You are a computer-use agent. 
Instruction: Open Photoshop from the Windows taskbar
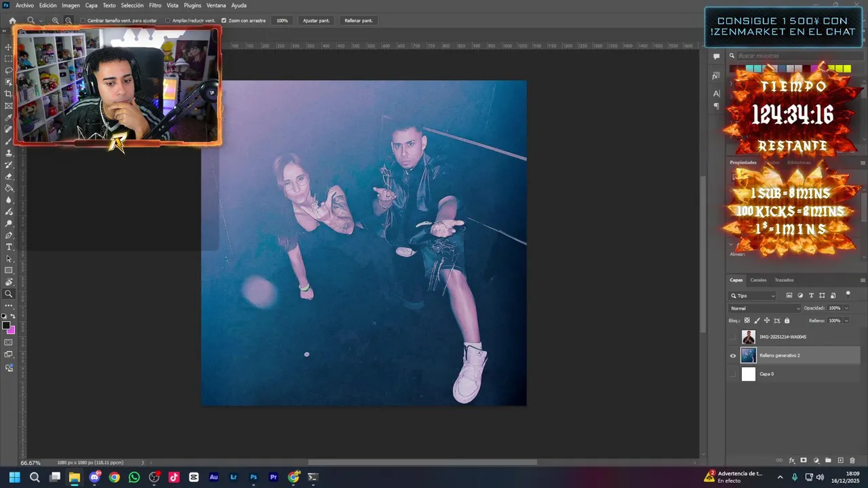tap(254, 477)
